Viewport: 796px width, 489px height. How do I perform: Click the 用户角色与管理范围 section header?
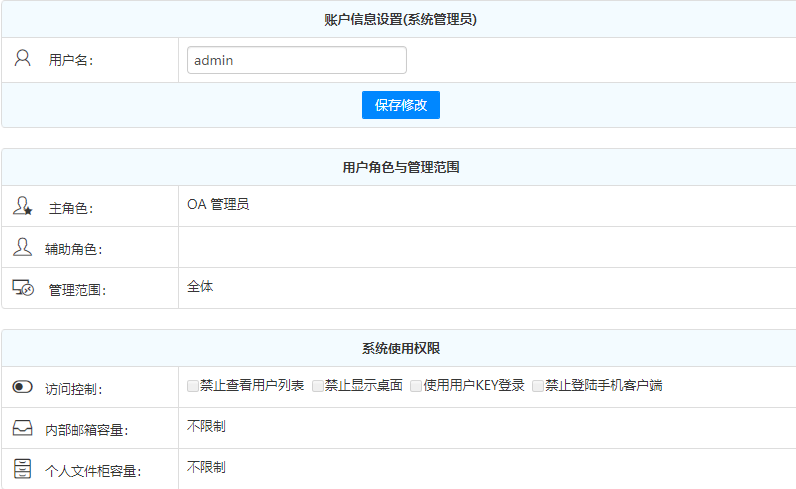tap(400, 167)
